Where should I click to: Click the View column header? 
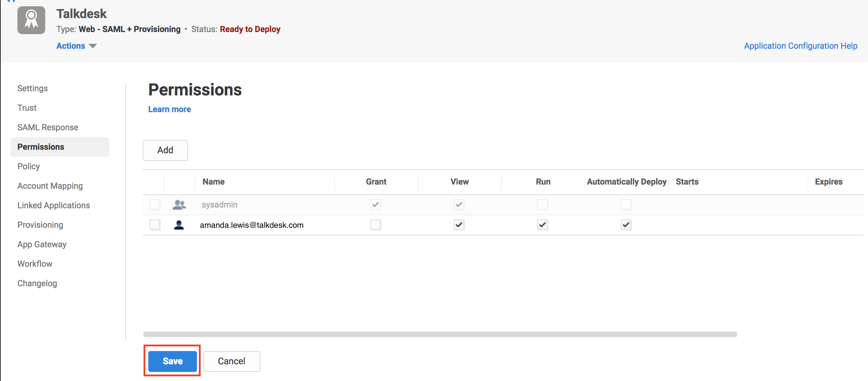click(460, 182)
